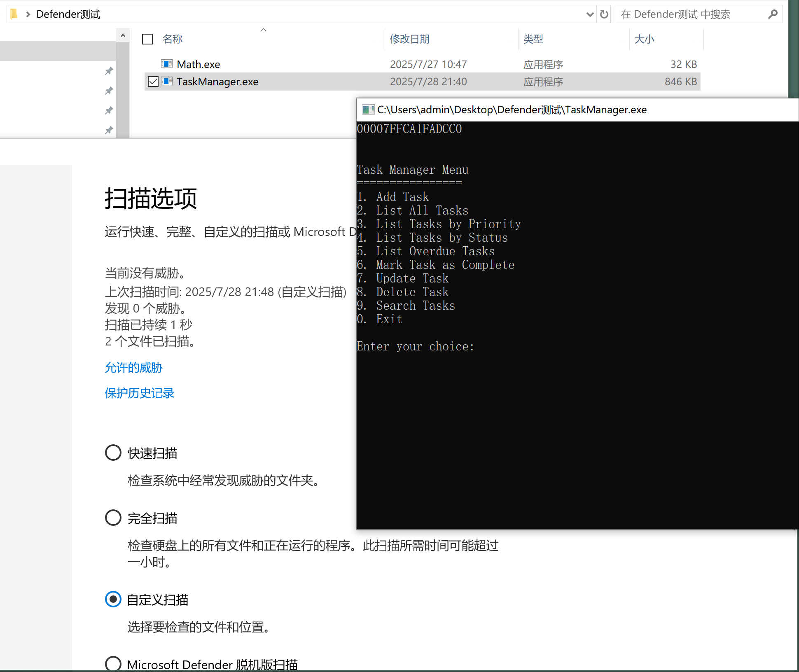Click the Math.exe application icon
This screenshot has width=799, height=672.
[167, 64]
